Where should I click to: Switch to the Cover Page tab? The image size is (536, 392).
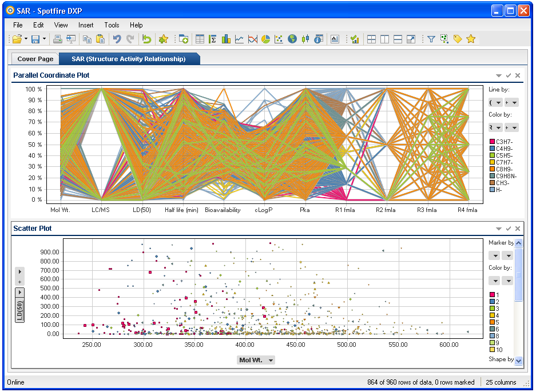coord(35,59)
